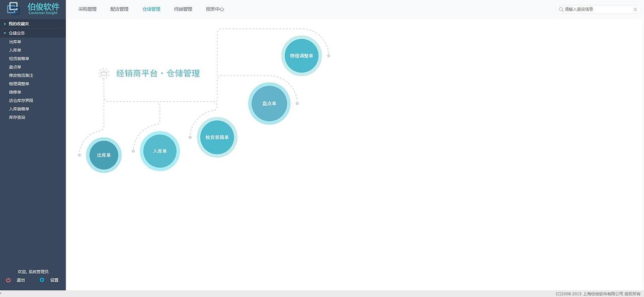644x297 pixels.
Task: Open 修改物流备注 in the sidebar
Action: tap(21, 76)
